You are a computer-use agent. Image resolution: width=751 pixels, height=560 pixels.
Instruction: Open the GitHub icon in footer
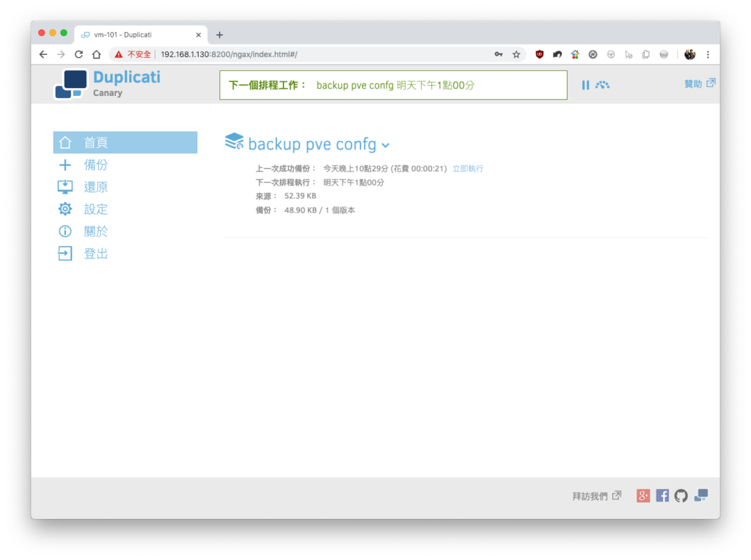(681, 495)
